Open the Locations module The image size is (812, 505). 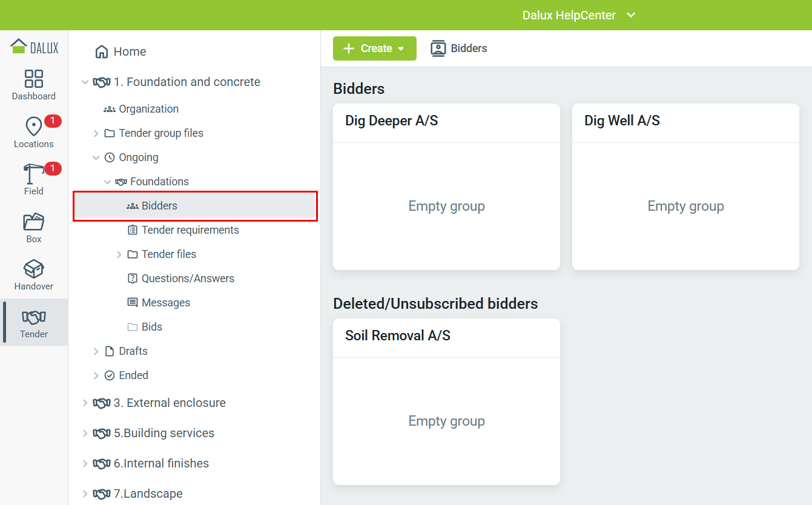(x=34, y=133)
